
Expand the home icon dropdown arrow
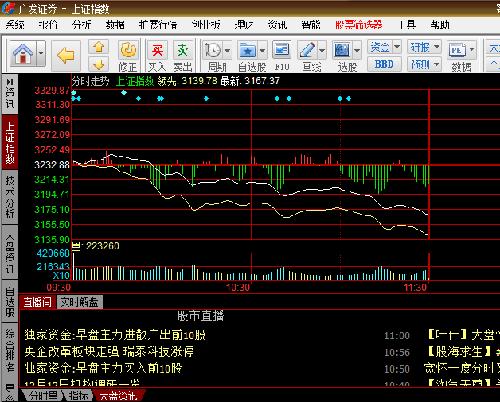[41, 53]
